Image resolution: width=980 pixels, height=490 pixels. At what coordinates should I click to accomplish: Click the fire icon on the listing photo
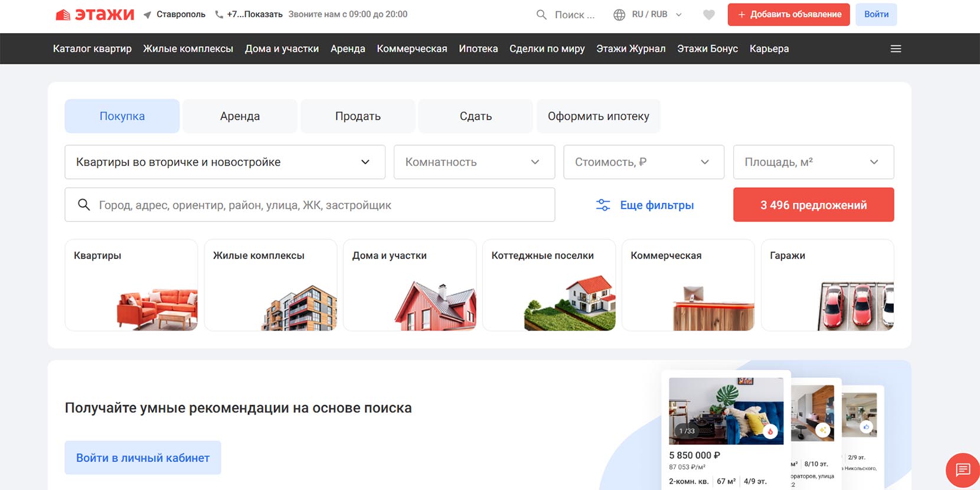(x=770, y=432)
